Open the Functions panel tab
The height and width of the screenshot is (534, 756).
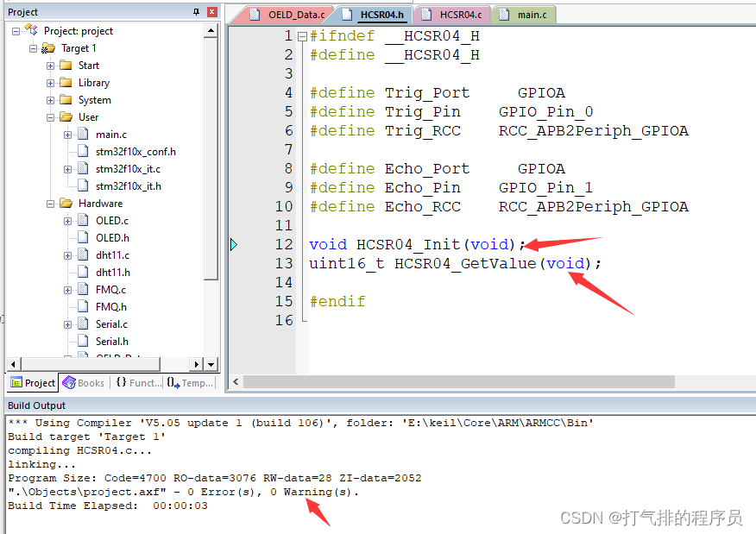pos(138,382)
